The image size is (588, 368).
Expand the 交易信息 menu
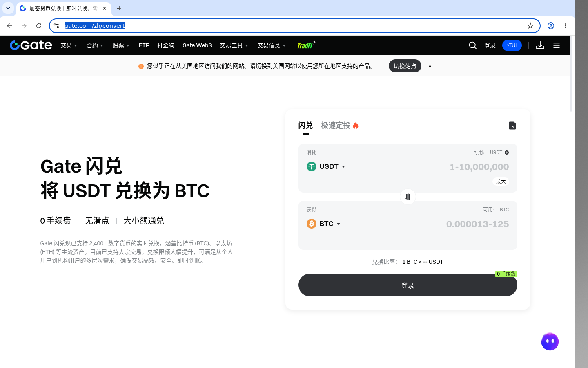click(x=272, y=45)
